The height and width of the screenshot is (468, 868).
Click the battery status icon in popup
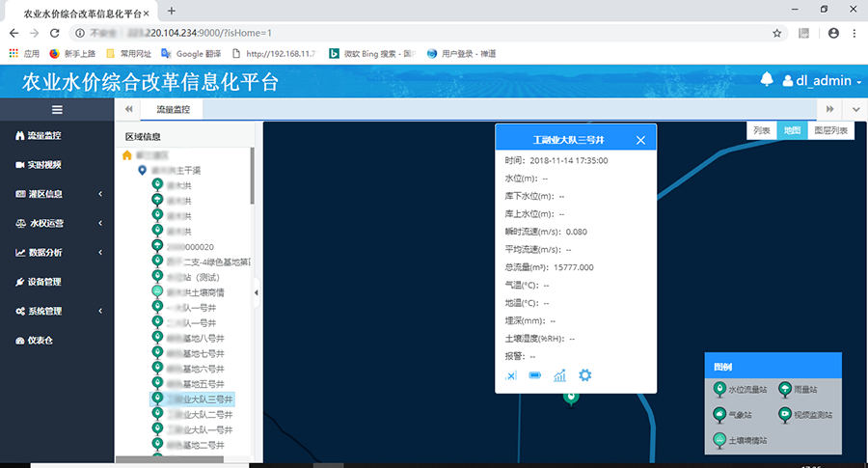click(x=535, y=375)
